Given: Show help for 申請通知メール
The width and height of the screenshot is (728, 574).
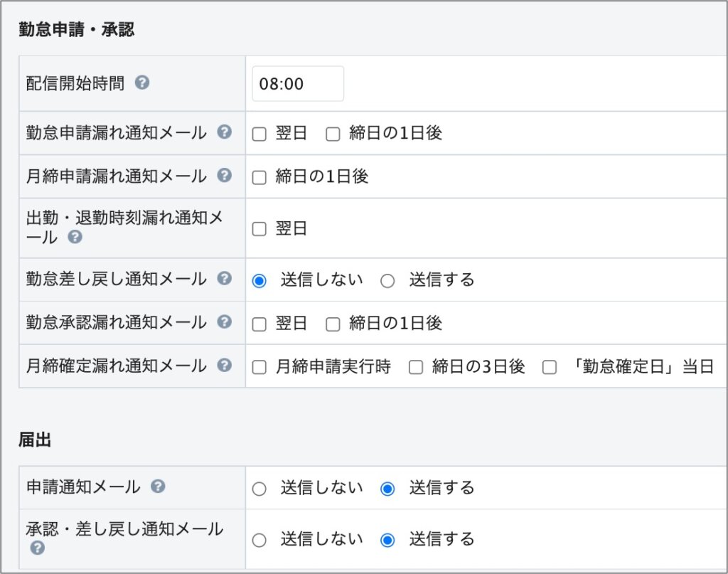Looking at the screenshot, I should tap(159, 487).
